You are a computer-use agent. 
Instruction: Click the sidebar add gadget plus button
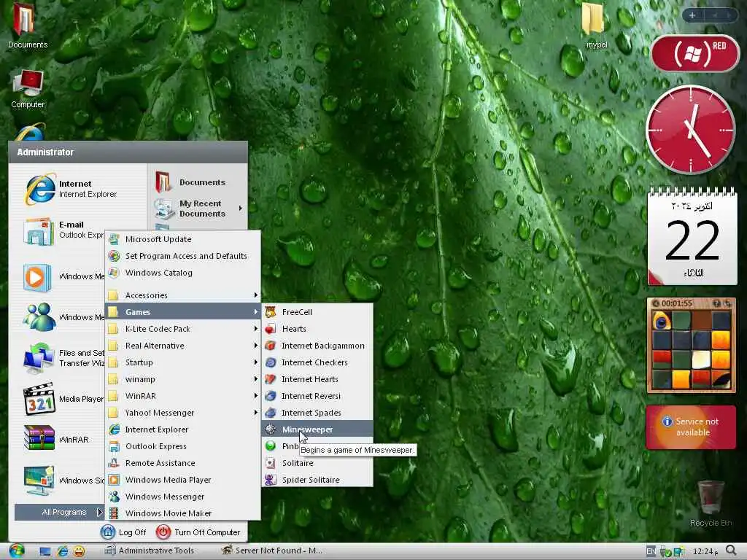click(x=692, y=15)
